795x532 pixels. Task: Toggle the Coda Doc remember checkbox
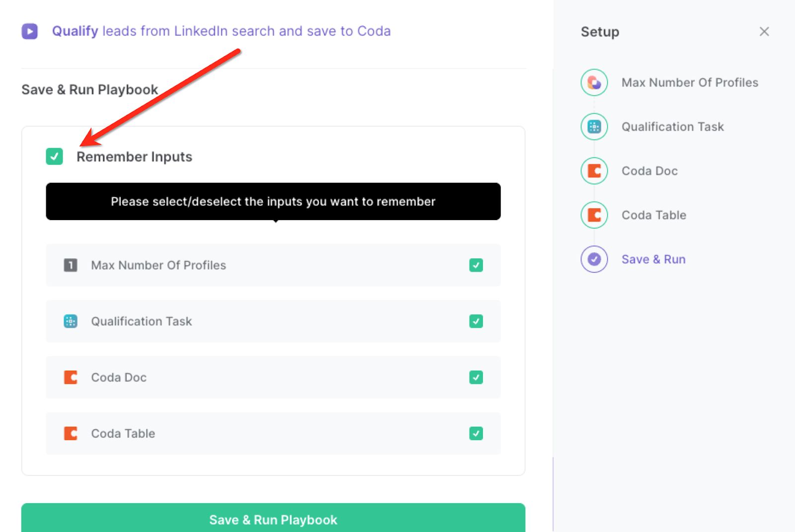476,378
